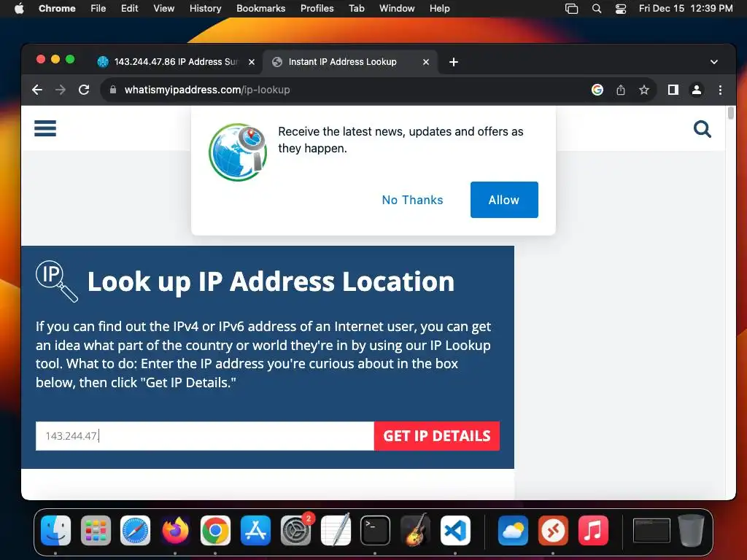Open Finder from the Dock
This screenshot has width=747, height=560.
[55, 530]
